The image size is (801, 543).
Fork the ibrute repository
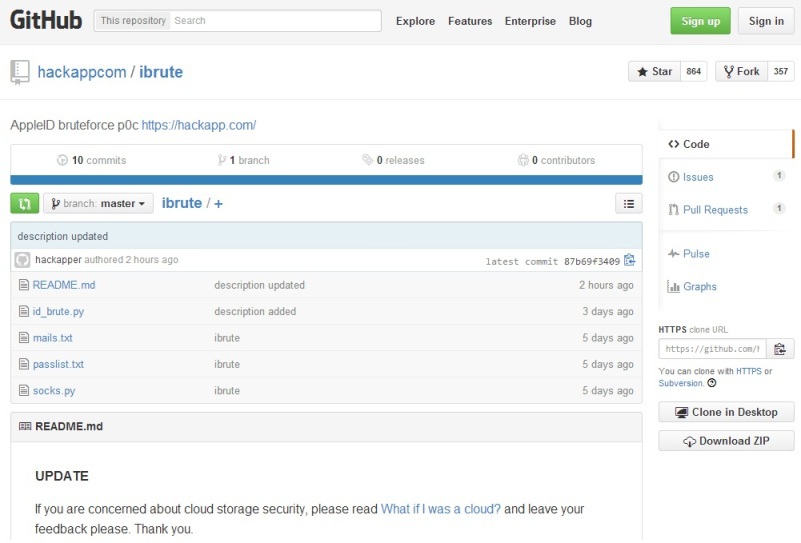pyautogui.click(x=742, y=72)
